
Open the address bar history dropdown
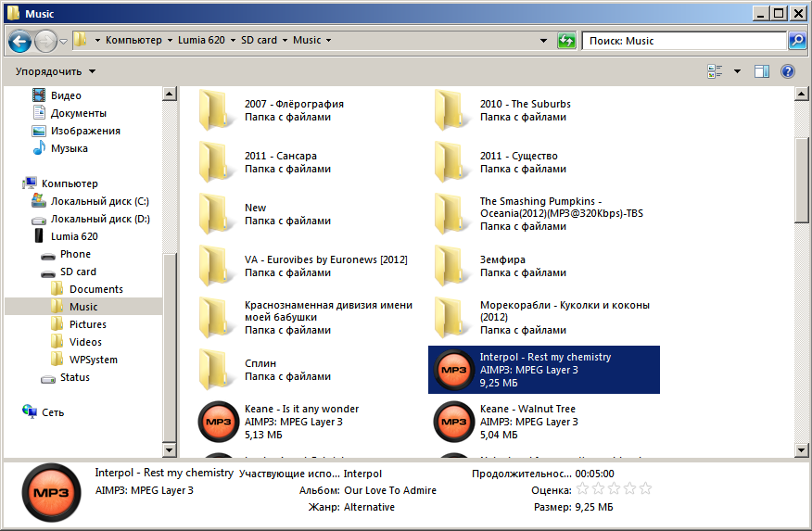click(x=543, y=41)
